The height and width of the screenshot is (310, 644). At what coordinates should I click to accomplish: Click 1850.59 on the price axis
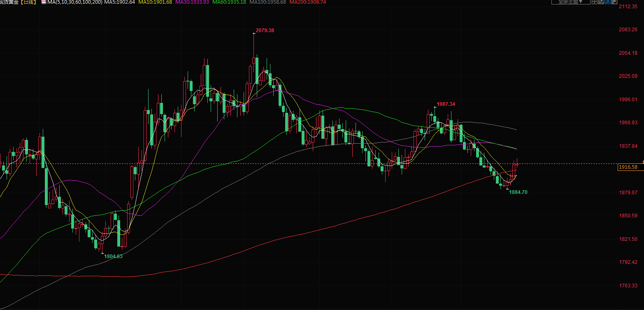(629, 216)
